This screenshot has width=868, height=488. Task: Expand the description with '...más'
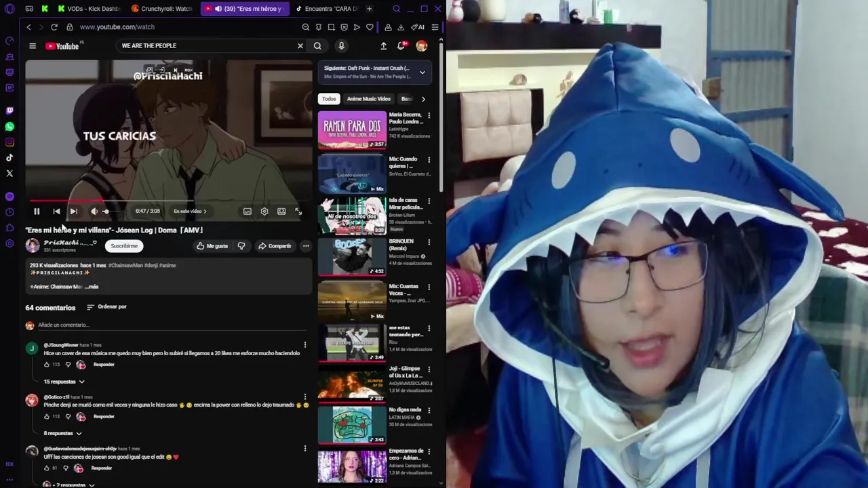click(x=92, y=287)
